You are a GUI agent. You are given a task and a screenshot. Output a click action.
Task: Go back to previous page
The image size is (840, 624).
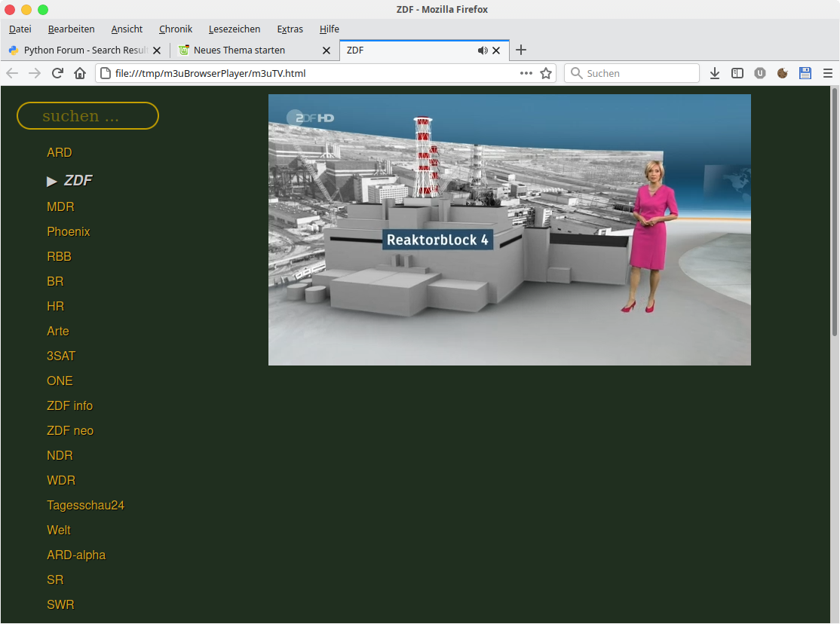pos(12,73)
